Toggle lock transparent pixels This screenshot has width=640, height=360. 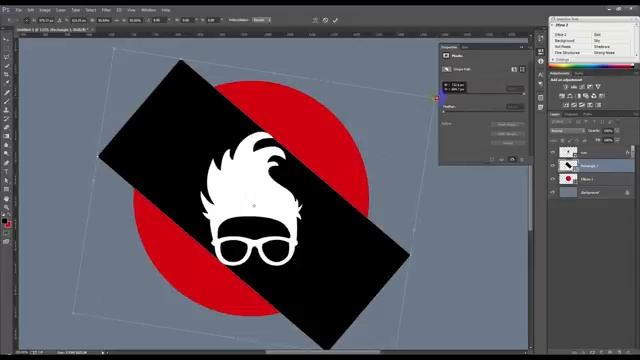[562, 140]
